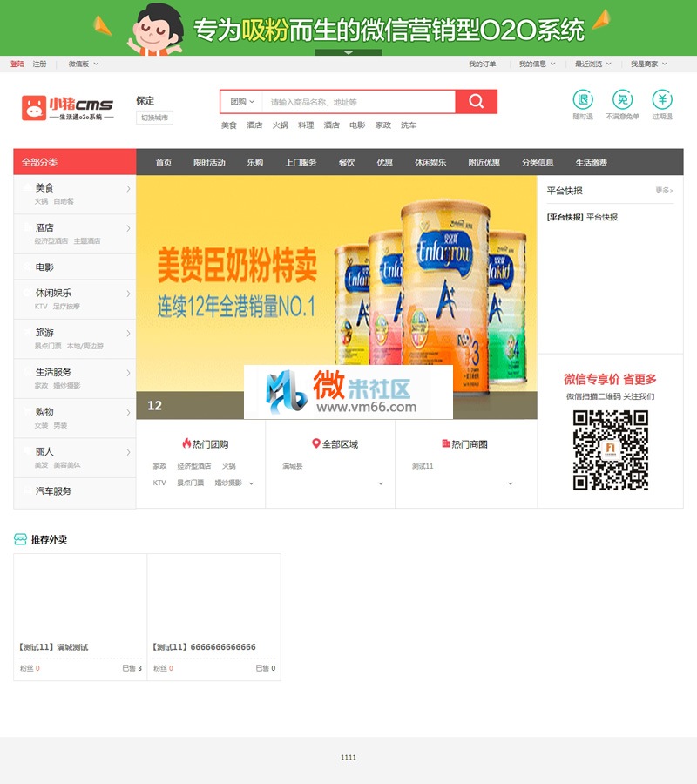Open the 生活缴费 nav item

[x=591, y=163]
